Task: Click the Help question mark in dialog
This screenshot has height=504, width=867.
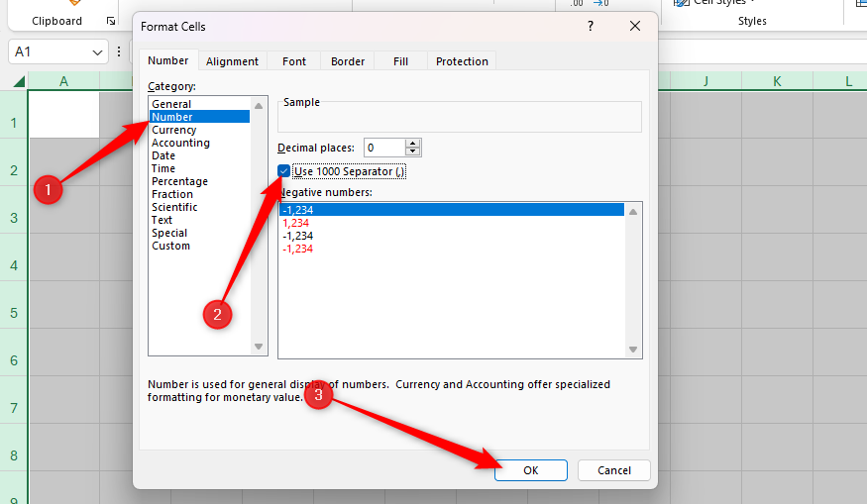Action: (x=591, y=27)
